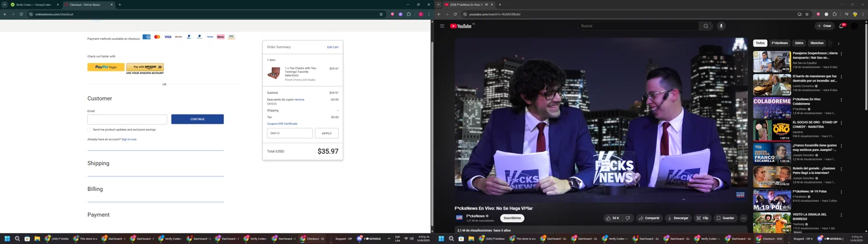
Task: Switch to the Verify Codes SimplyCodes tab
Action: click(35, 5)
